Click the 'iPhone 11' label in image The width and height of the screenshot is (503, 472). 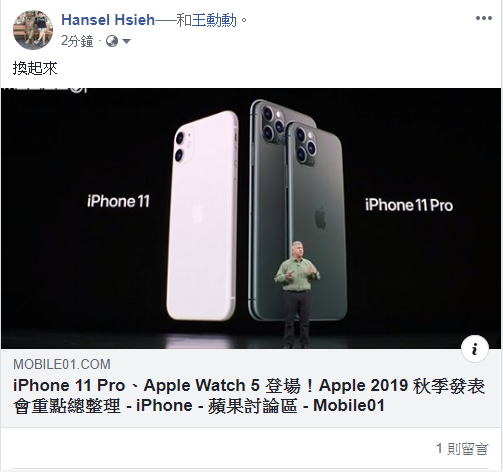tap(118, 201)
